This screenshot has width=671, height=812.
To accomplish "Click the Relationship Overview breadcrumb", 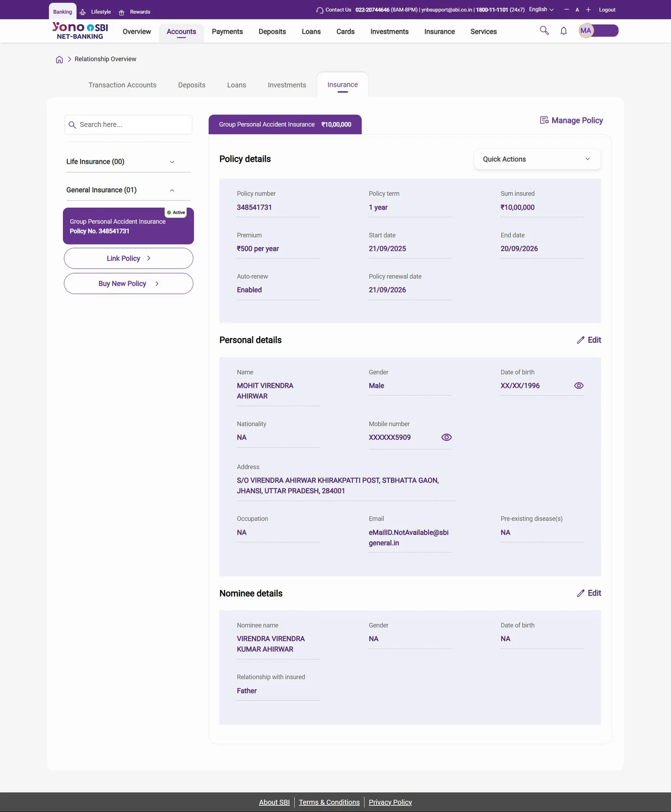I will pyautogui.click(x=105, y=59).
